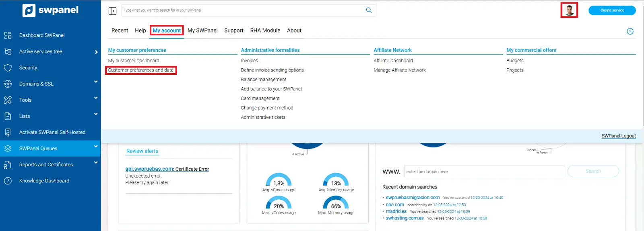The height and width of the screenshot is (231, 644).
Task: Expand the Reports and Certificates chevron
Action: pyautogui.click(x=96, y=163)
